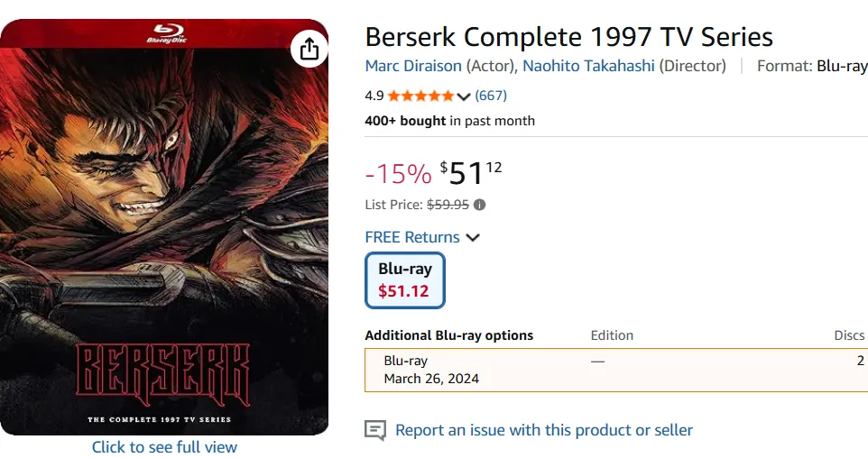Click the 'Click to see full view' link
868x458 pixels.
point(164,447)
